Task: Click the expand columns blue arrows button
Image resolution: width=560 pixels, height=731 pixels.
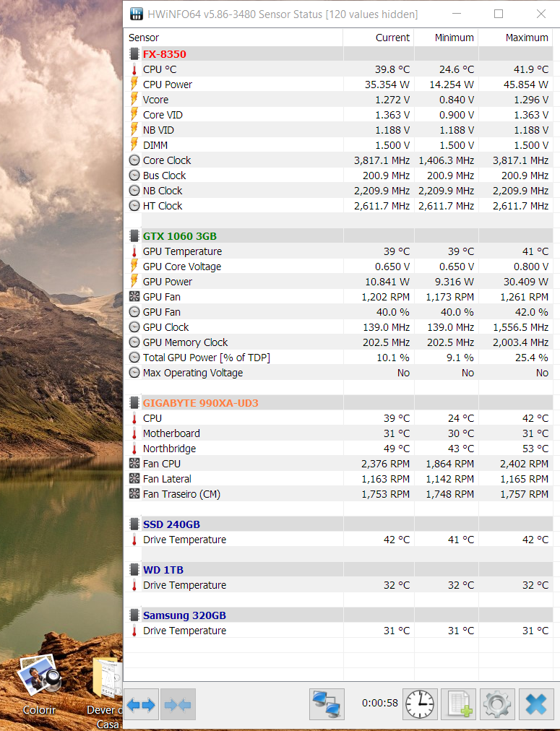Action: coord(142,704)
